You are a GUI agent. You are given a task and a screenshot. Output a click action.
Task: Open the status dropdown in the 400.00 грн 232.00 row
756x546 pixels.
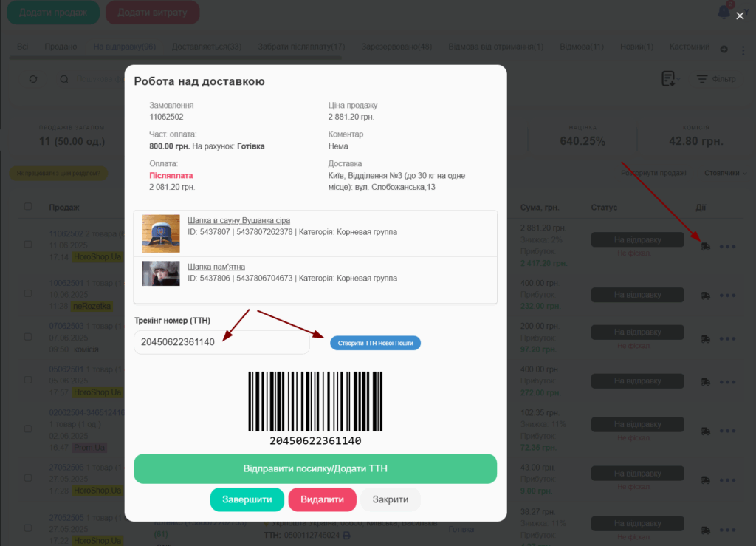tap(637, 295)
